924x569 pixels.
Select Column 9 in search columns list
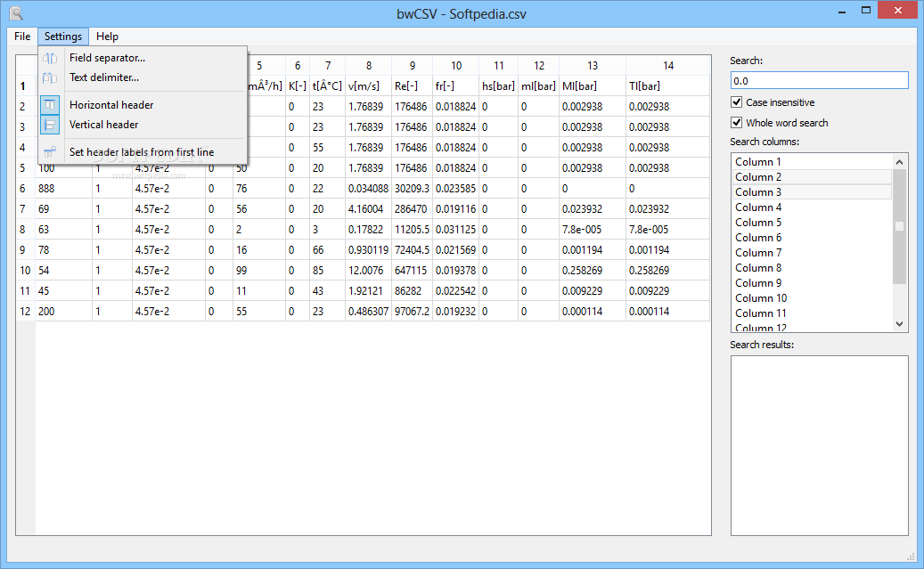tap(812, 283)
